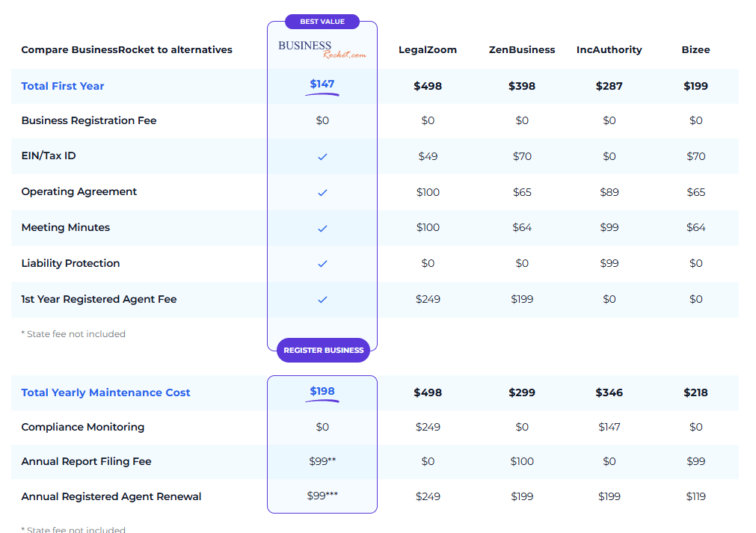This screenshot has width=756, height=533.
Task: Click the Register Business button
Action: (324, 351)
